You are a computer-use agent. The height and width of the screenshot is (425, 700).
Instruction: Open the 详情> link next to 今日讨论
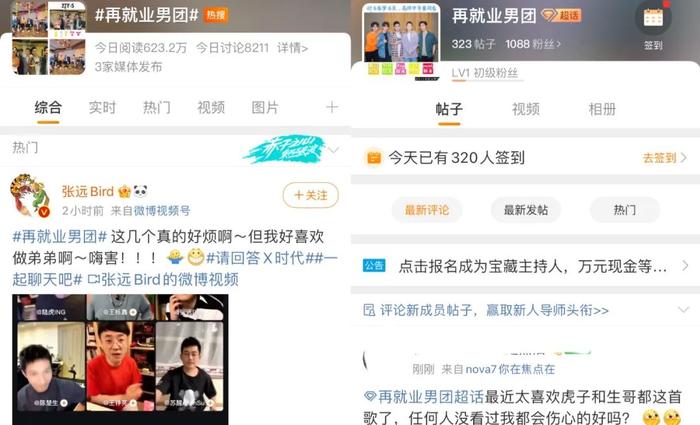[x=292, y=48]
